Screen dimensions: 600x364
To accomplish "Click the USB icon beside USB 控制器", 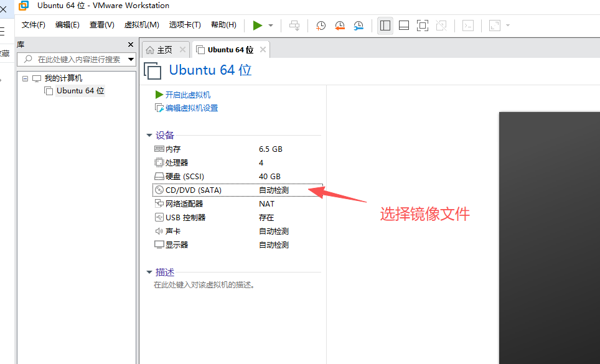I will coord(159,218).
